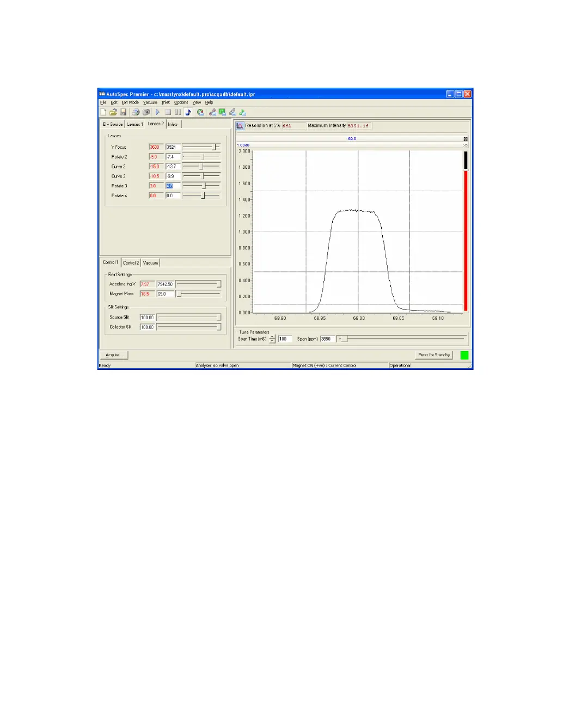The image size is (588, 706).
Task: Toggle the musical note audio icon
Action: point(188,112)
